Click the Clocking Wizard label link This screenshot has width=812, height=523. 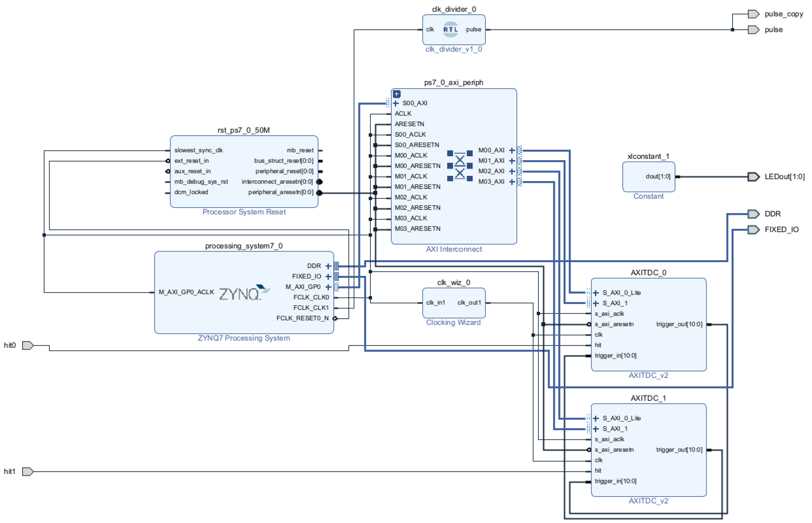pos(453,322)
